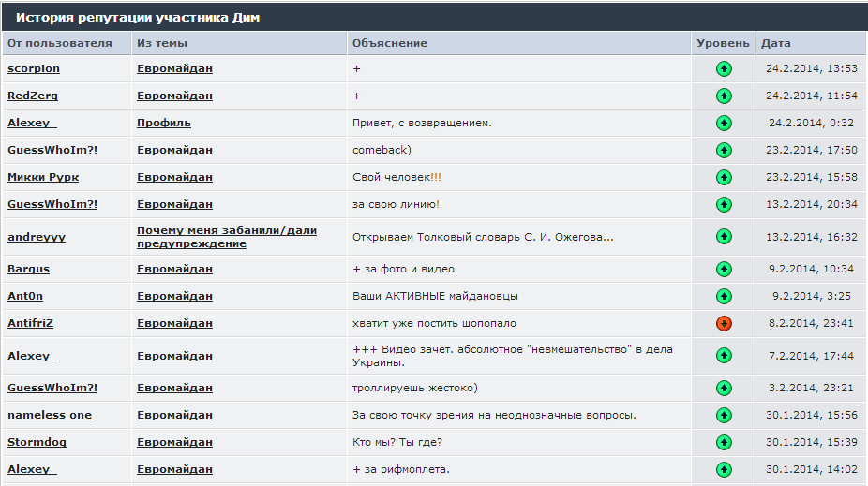Open RedZerg user link
Viewport: 868px width, 486px height.
point(31,96)
